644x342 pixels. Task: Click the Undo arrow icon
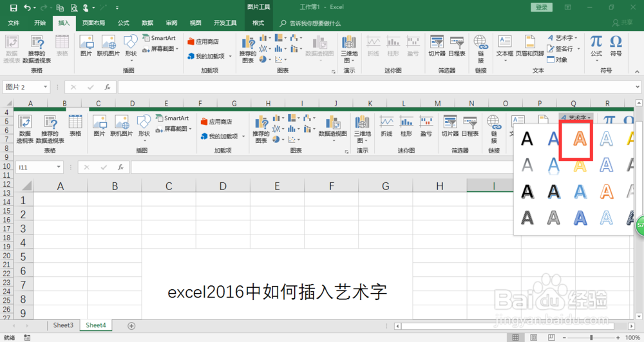click(27, 7)
